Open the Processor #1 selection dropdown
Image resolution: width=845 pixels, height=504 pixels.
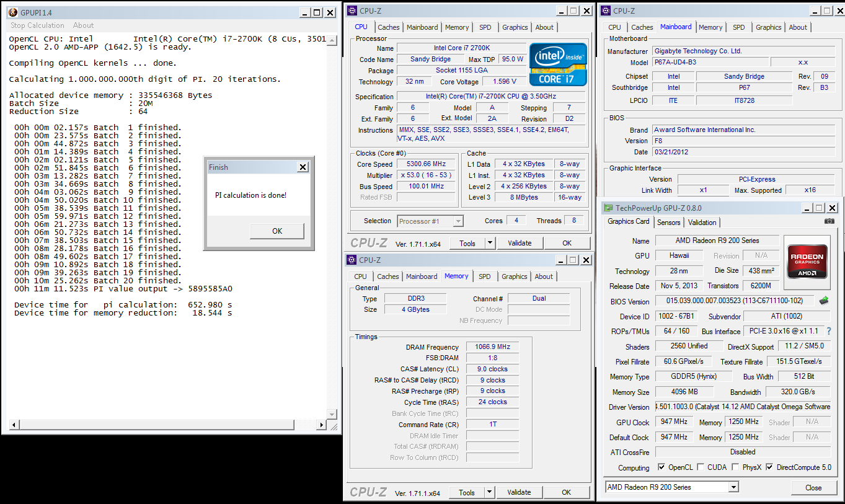[458, 221]
